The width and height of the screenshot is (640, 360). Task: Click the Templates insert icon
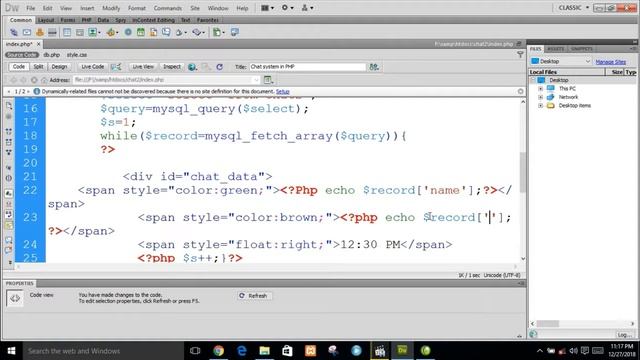click(x=218, y=32)
